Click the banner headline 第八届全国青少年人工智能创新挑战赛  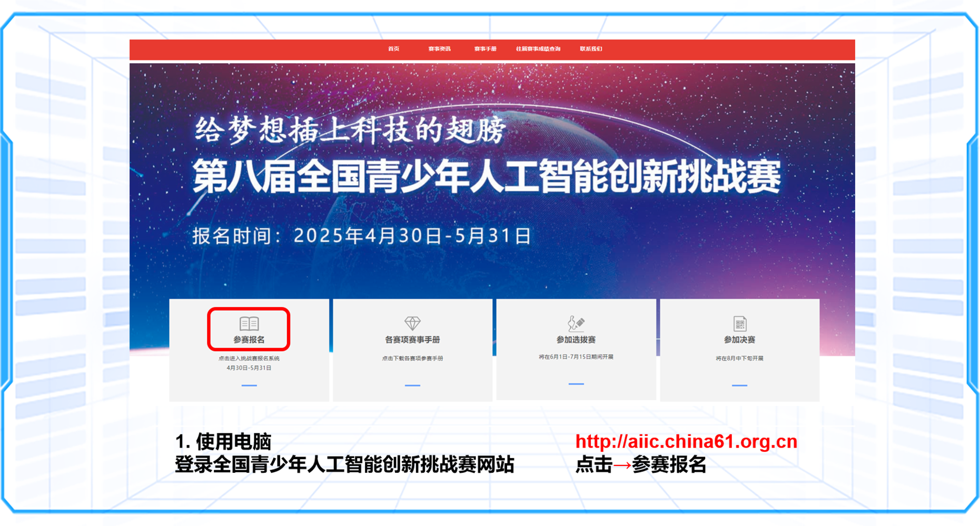coord(486,176)
